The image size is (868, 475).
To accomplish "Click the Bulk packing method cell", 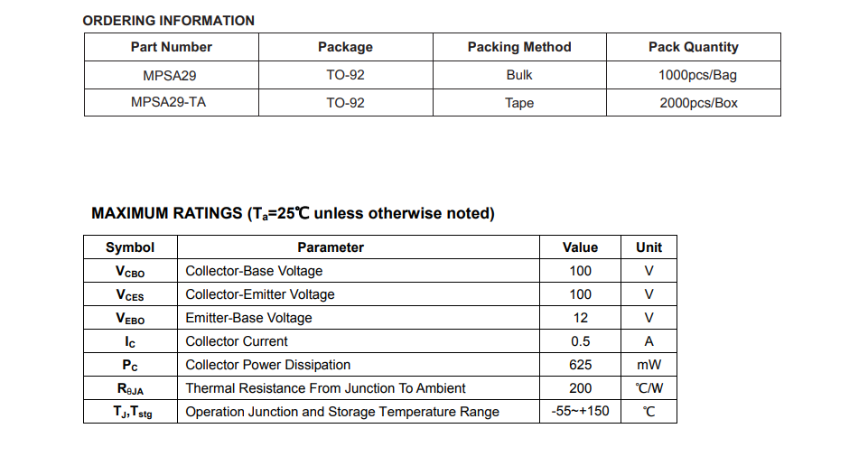I will (519, 75).
